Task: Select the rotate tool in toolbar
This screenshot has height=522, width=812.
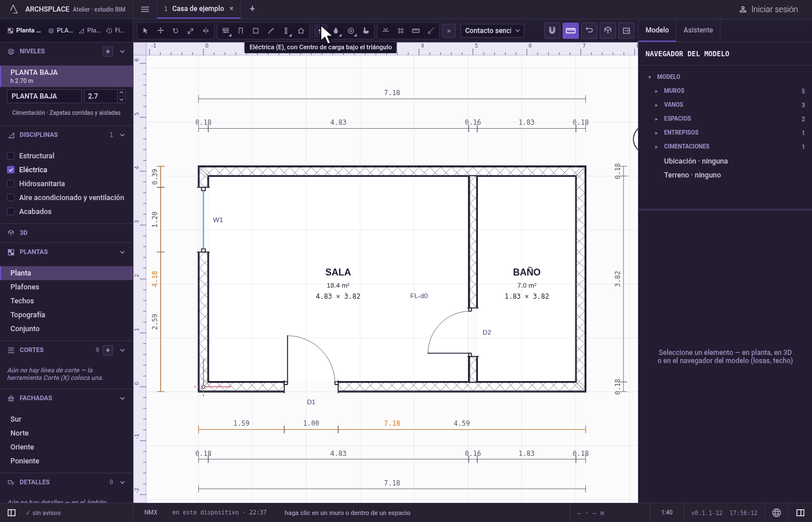Action: coord(176,31)
